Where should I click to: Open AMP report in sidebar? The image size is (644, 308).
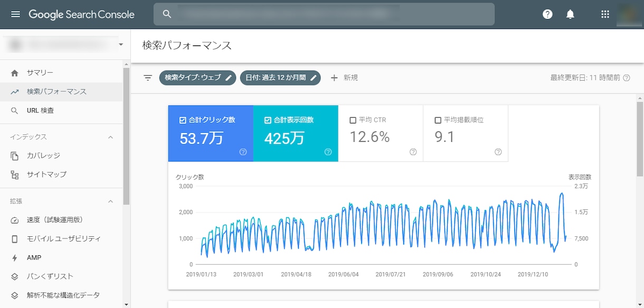click(x=61, y=258)
